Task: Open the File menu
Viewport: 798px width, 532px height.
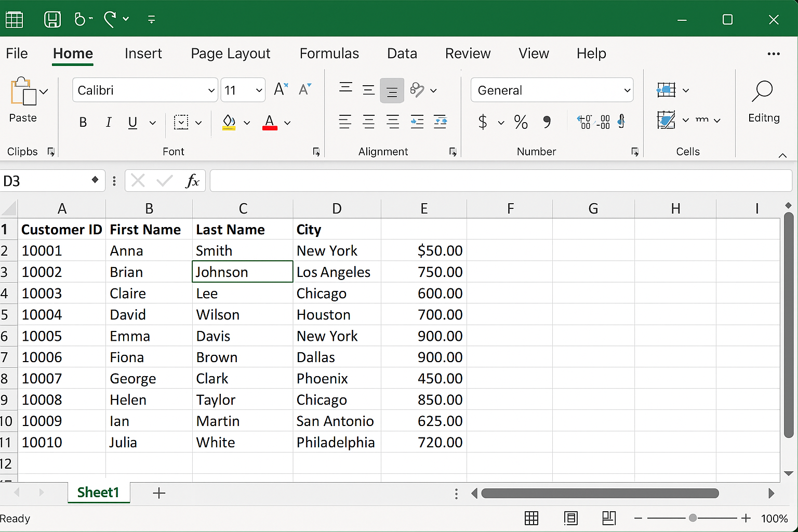Action: point(17,54)
